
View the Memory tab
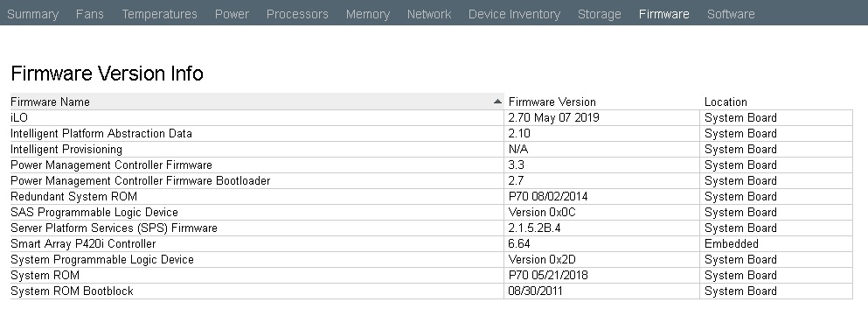click(368, 14)
